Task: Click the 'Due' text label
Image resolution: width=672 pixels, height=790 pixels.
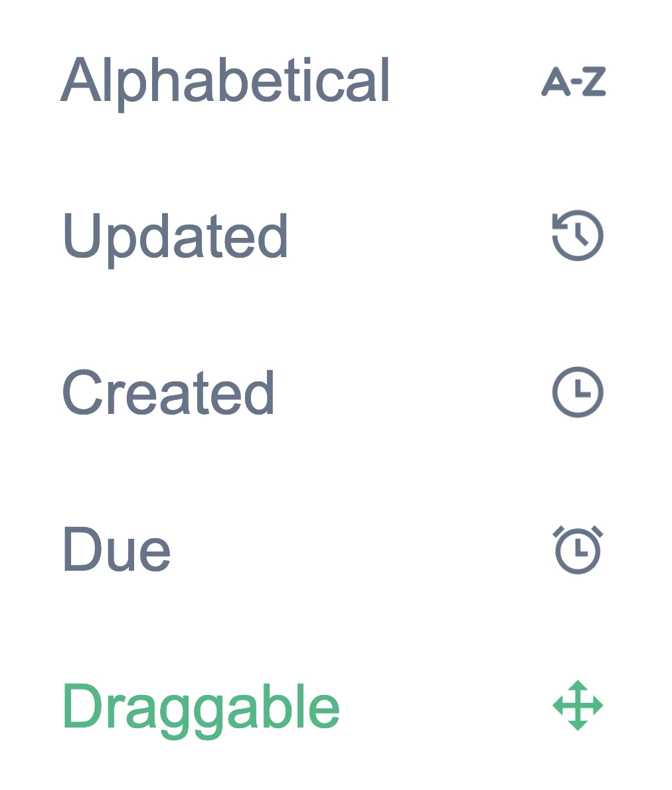Action: pos(117,549)
